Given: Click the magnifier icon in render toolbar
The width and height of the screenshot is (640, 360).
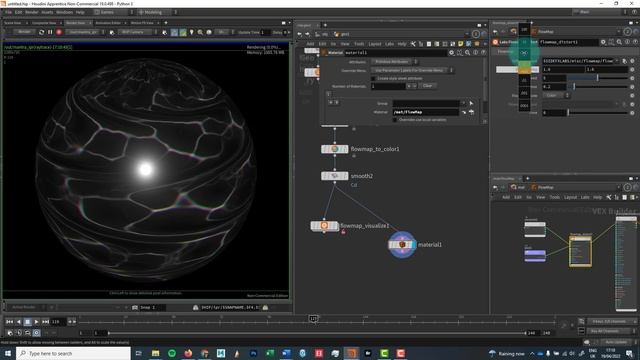Looking at the screenshot, I should coord(200,32).
